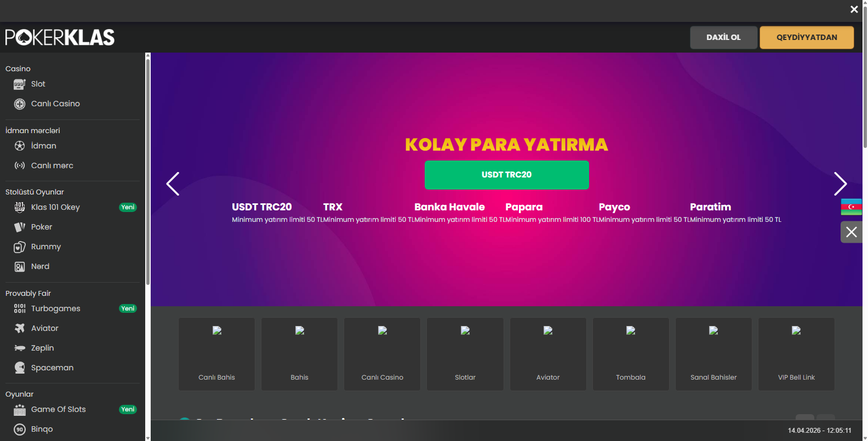Click the QEYDİYYATDAN register button
The width and height of the screenshot is (868, 441).
click(807, 37)
